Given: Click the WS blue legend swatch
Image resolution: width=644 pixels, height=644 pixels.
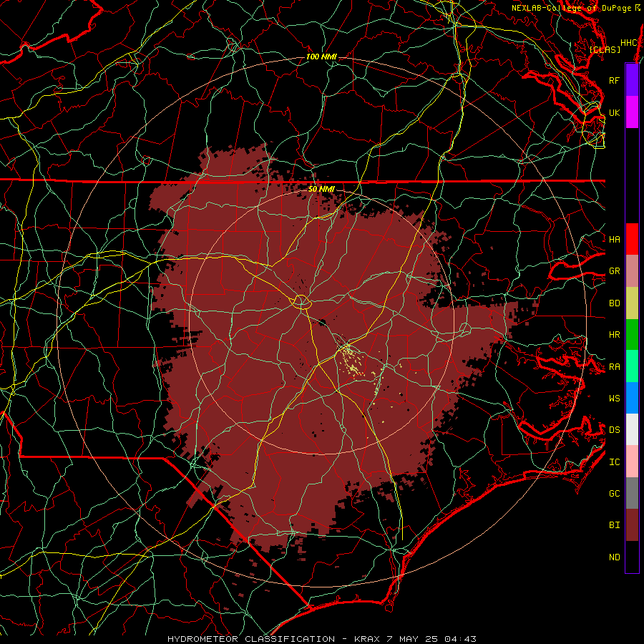Looking at the screenshot, I should (632, 398).
